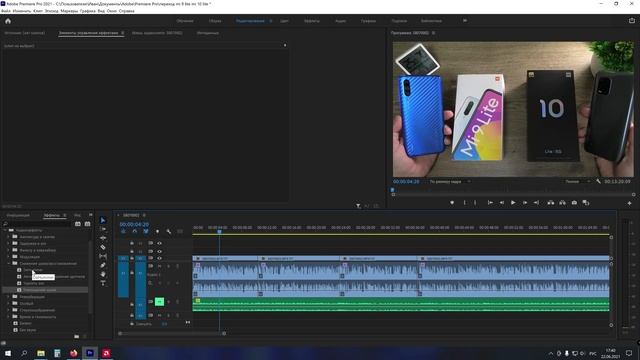Screen dimensions: 640x360
Task: Click Mark Out in Program monitor
Action: (x=475, y=202)
